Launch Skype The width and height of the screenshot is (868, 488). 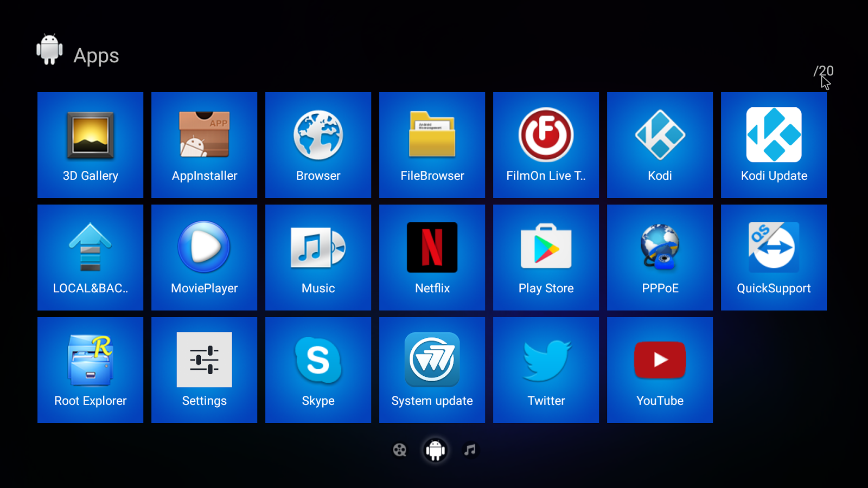pyautogui.click(x=318, y=370)
